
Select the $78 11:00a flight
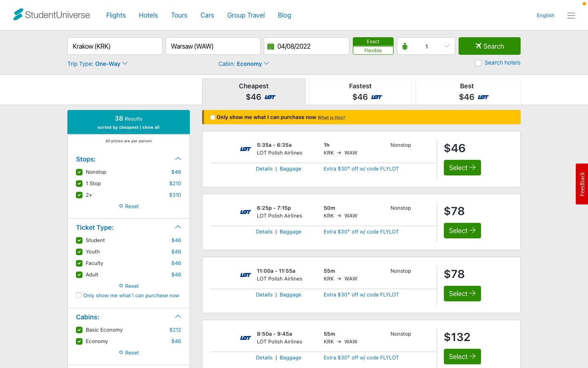[x=462, y=294]
